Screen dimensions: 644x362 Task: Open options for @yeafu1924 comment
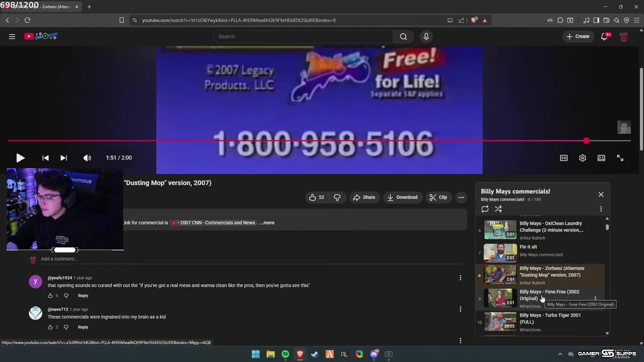pos(460,278)
